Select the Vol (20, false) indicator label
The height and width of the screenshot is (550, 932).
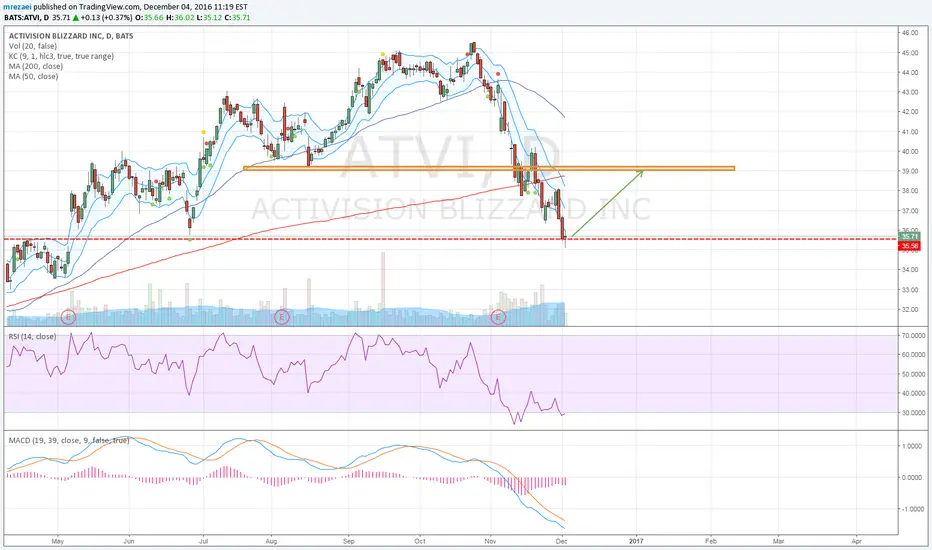(33, 46)
